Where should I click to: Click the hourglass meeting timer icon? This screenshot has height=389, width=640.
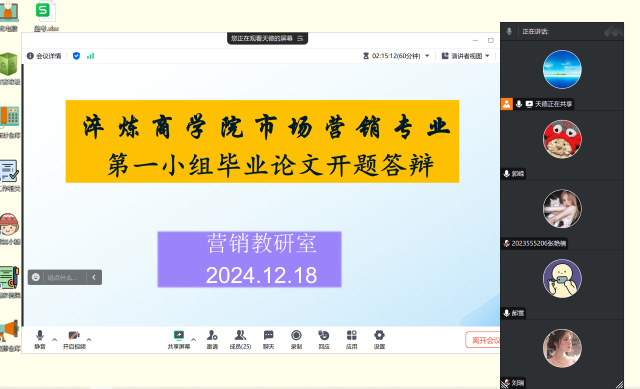[x=366, y=56]
